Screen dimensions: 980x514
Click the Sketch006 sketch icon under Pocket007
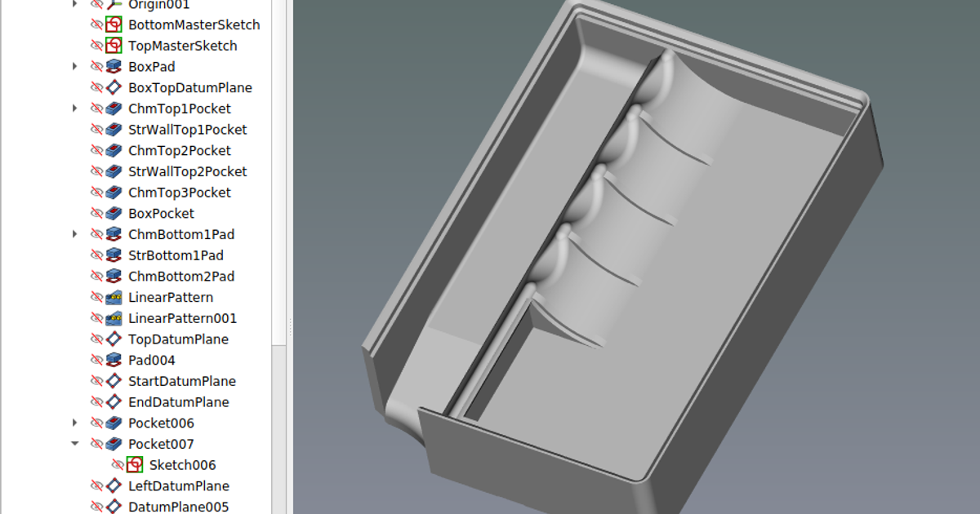(133, 464)
